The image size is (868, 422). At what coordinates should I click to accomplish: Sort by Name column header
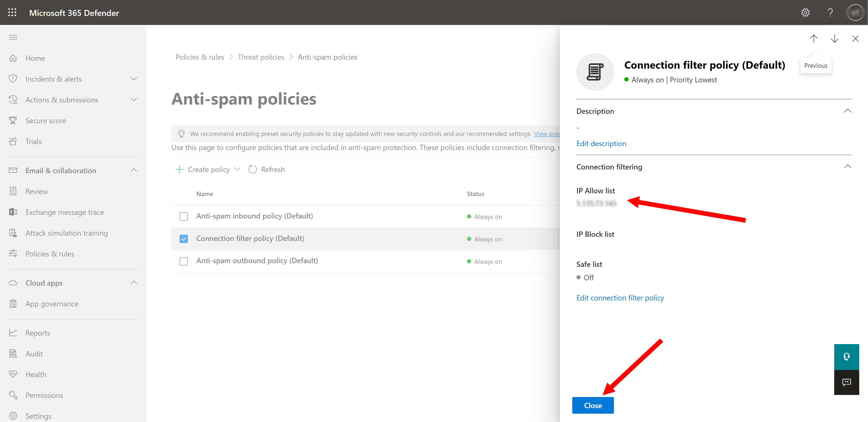point(205,194)
